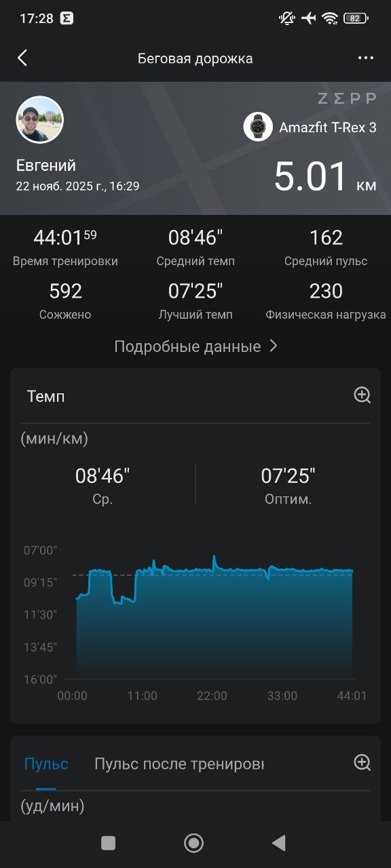Image resolution: width=391 pixels, height=868 pixels.
Task: Select the 22:00 mark on pace timeline
Action: 212,696
